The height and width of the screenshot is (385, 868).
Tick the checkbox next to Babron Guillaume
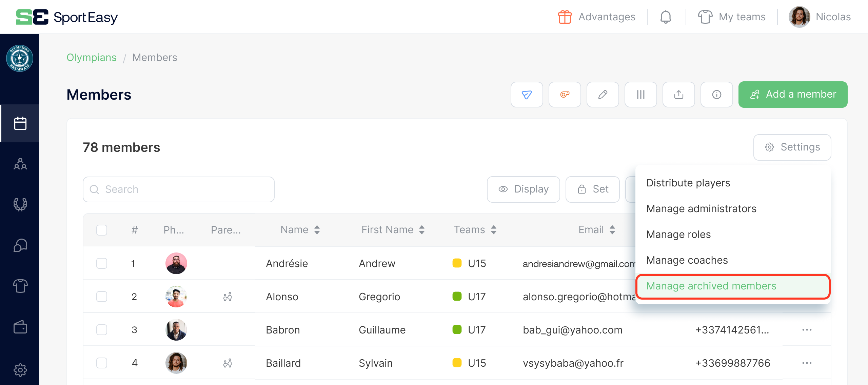pyautogui.click(x=101, y=329)
